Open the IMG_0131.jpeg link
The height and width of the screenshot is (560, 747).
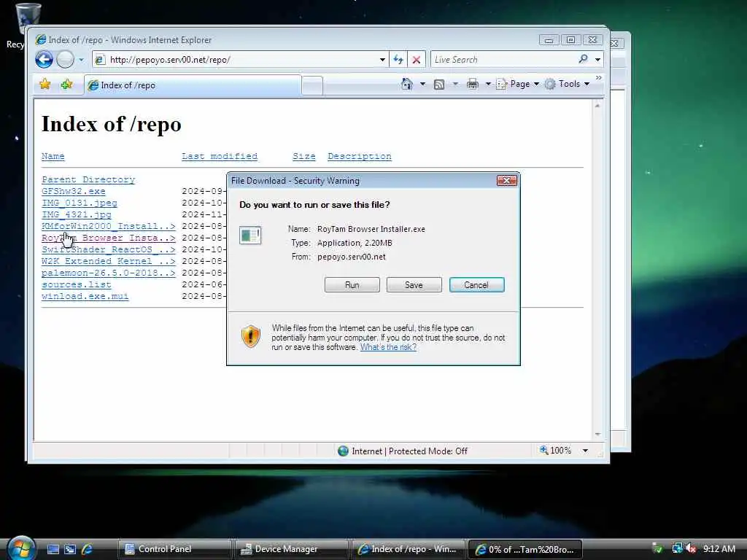pos(79,203)
